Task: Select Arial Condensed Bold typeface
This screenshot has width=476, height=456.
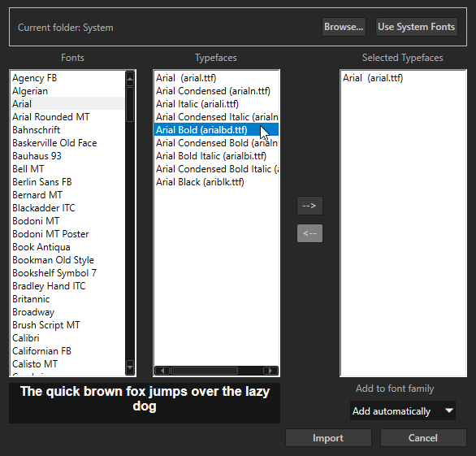Action: click(216, 143)
